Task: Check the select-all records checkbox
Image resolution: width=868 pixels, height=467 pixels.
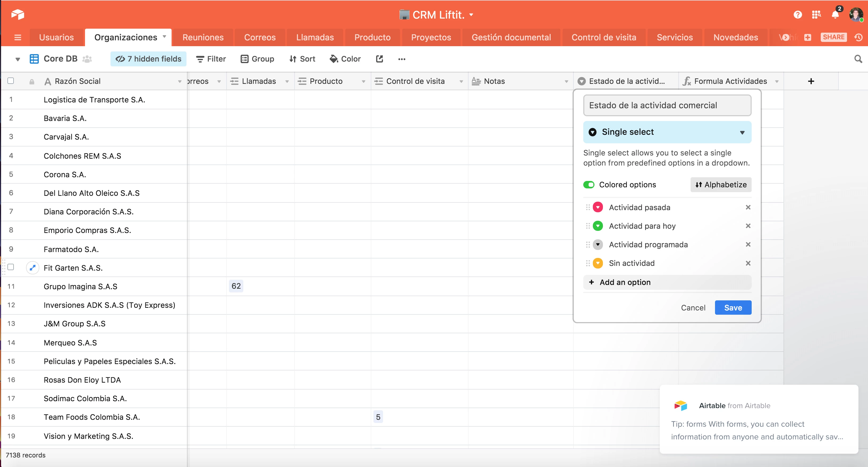Action: click(11, 81)
